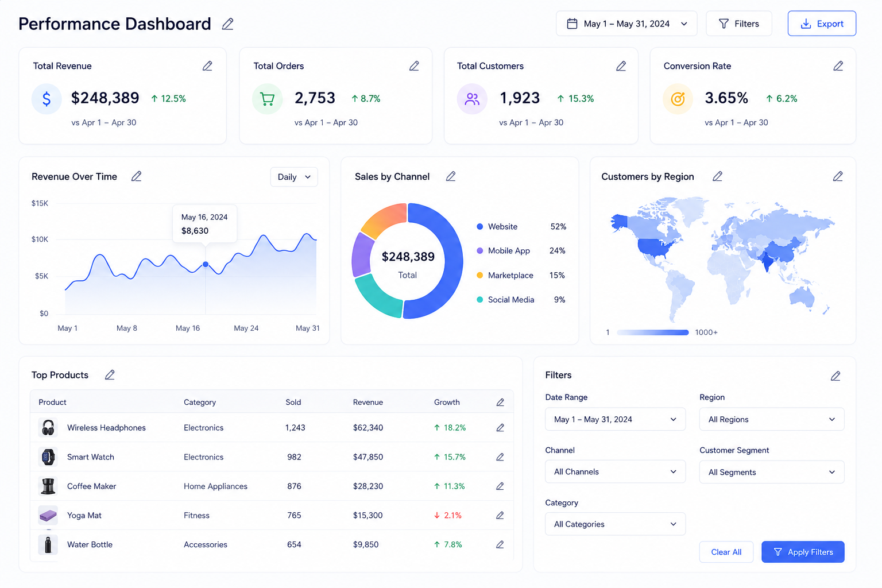This screenshot has width=882, height=588.
Task: Open the All Channels dropdown
Action: 616,471
